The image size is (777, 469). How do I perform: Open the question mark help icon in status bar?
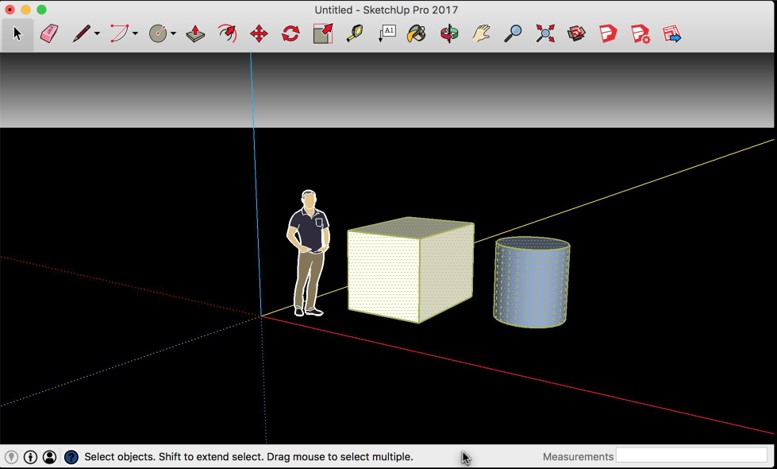point(71,457)
